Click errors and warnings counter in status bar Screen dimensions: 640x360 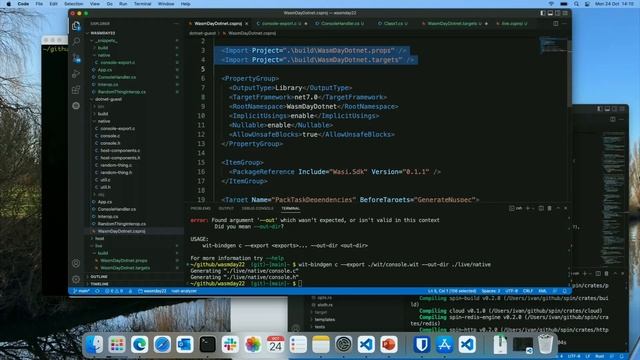click(x=114, y=291)
